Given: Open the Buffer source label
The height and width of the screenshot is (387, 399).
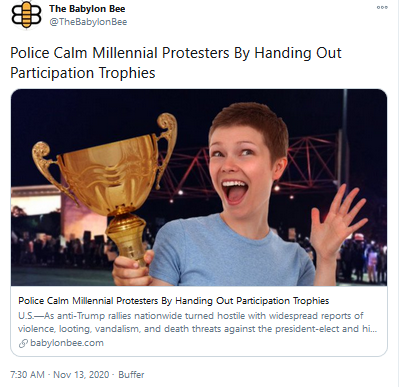Looking at the screenshot, I should tap(131, 375).
